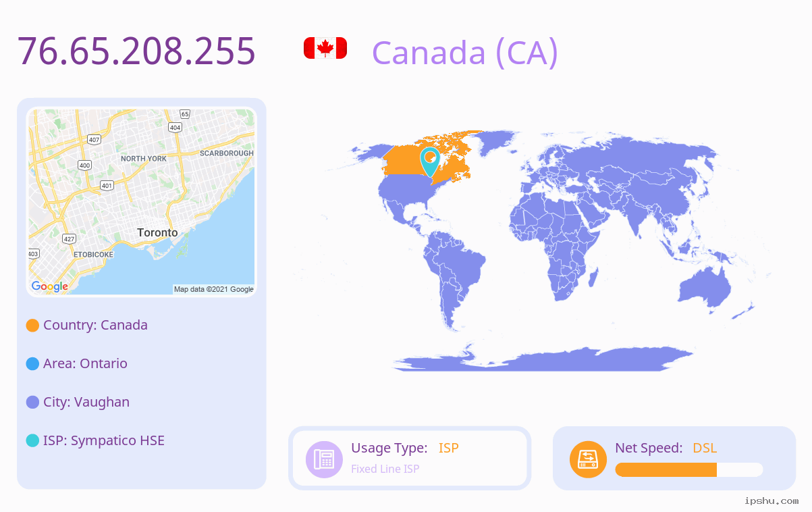Click the Google logo on the map
The image size is (812, 512).
49,286
